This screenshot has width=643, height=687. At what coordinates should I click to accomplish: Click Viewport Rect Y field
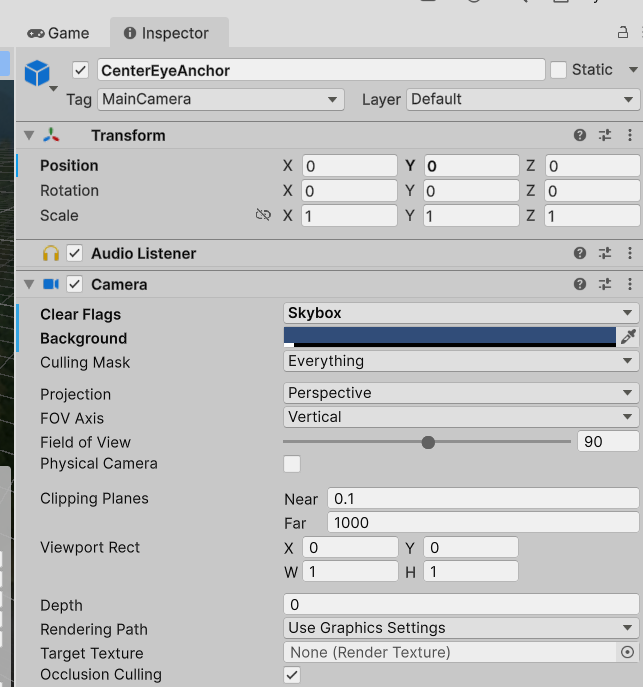(471, 548)
